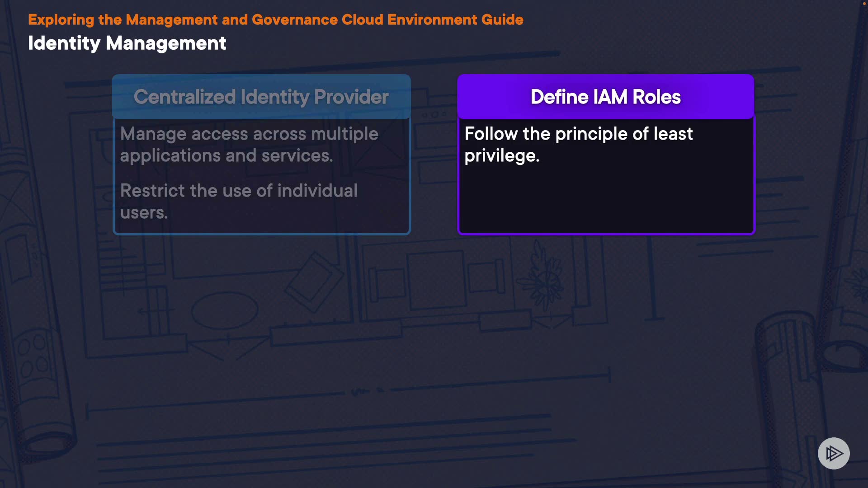Click the orange recording indicator dot
The height and width of the screenshot is (488, 868).
pyautogui.click(x=865, y=4)
